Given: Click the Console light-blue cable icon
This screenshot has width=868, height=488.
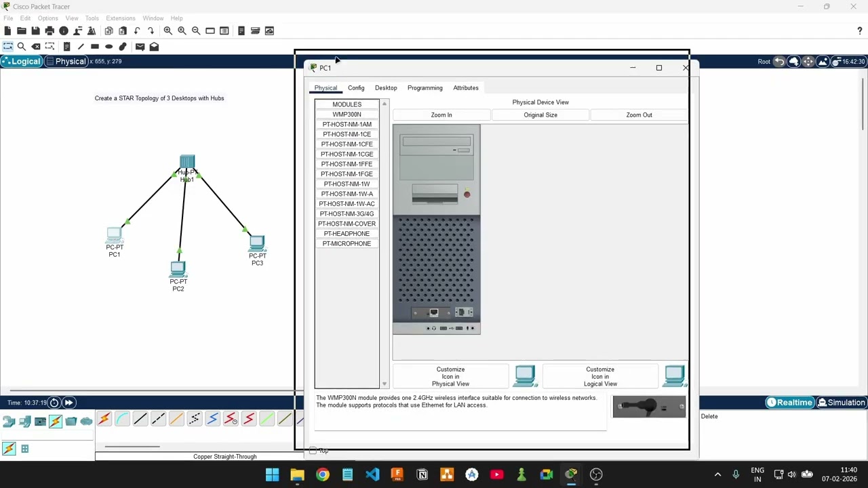Looking at the screenshot, I should [x=122, y=419].
